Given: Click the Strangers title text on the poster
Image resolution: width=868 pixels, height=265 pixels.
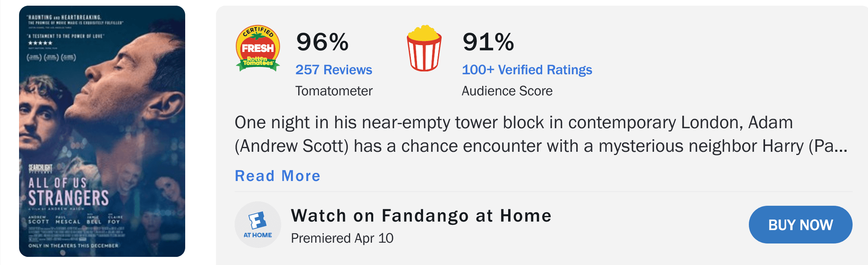Looking at the screenshot, I should point(68,198).
